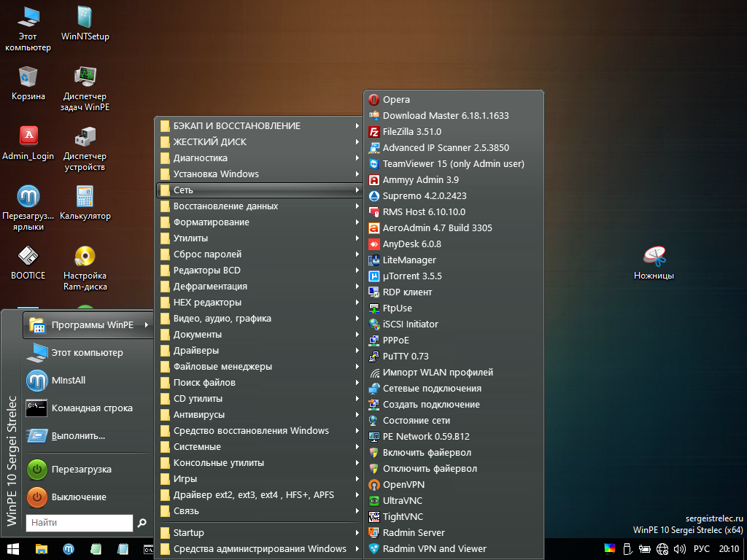Click the Найти search field

(79, 523)
